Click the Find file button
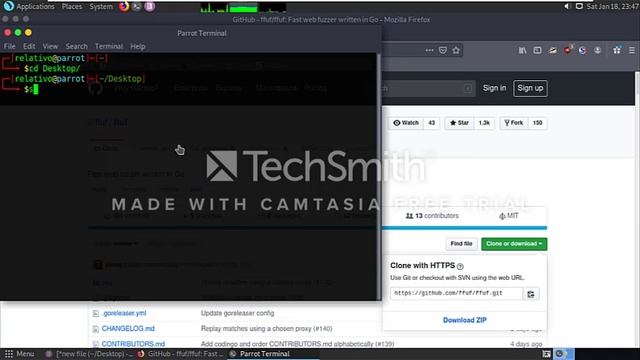 coord(461,244)
